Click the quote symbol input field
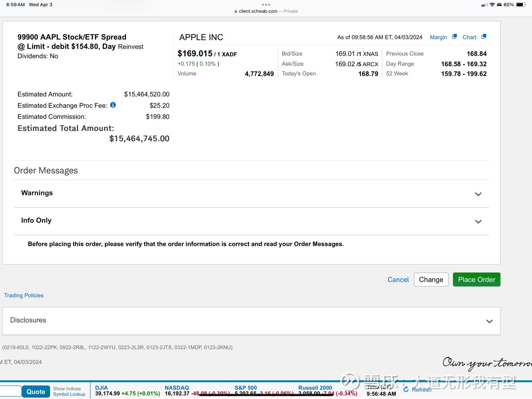Image resolution: width=532 pixels, height=399 pixels. coord(10,391)
